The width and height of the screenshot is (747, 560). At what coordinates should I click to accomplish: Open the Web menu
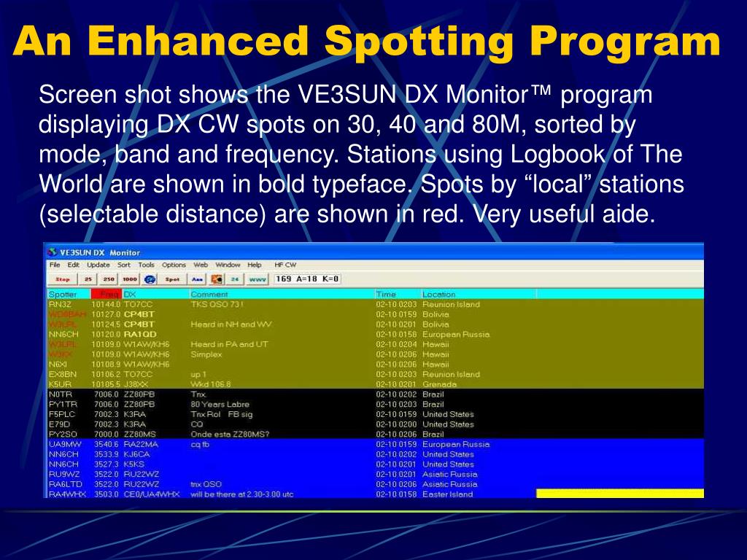coord(201,265)
